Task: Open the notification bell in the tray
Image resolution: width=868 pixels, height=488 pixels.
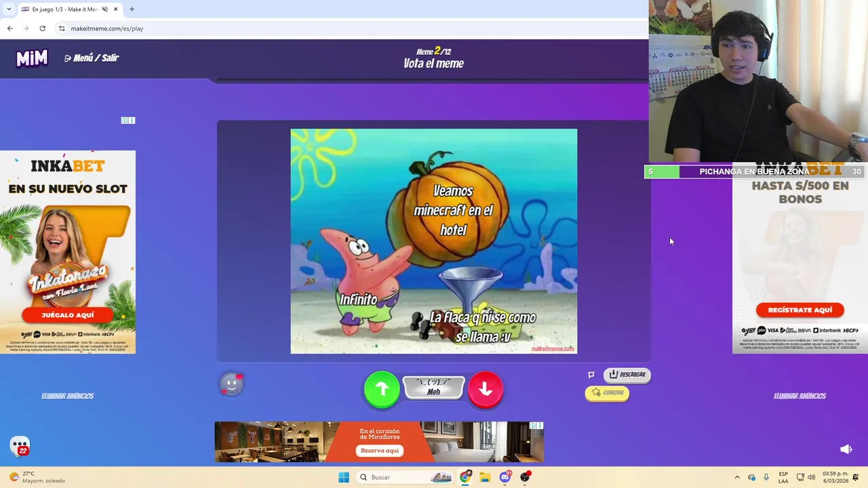Action: tap(856, 477)
